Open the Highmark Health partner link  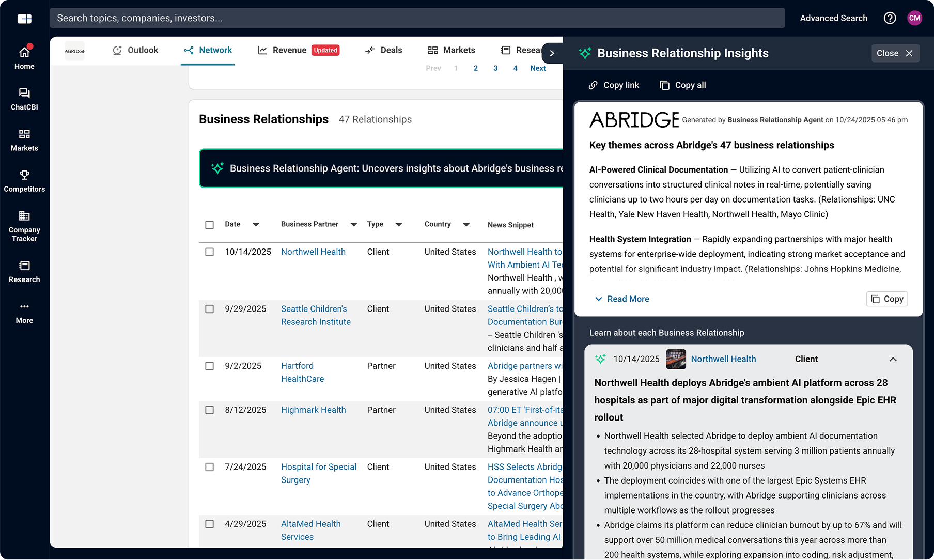pos(313,410)
